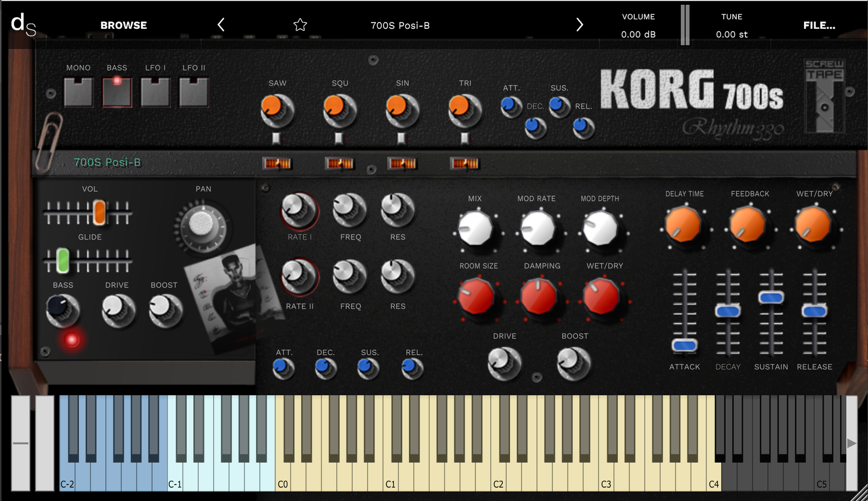Go to the previous preset arrow

tap(221, 25)
